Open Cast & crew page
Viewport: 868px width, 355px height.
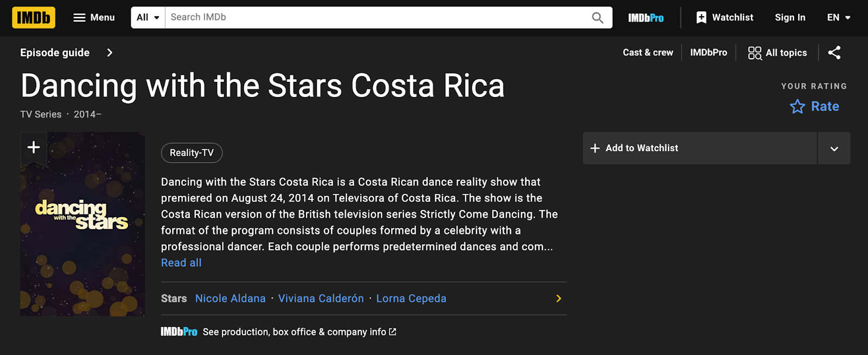click(x=648, y=53)
